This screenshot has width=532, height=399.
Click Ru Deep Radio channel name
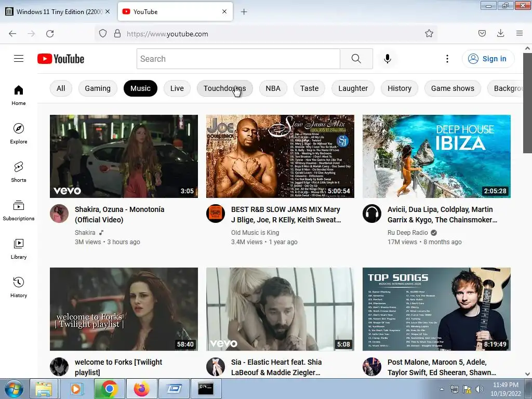407,232
